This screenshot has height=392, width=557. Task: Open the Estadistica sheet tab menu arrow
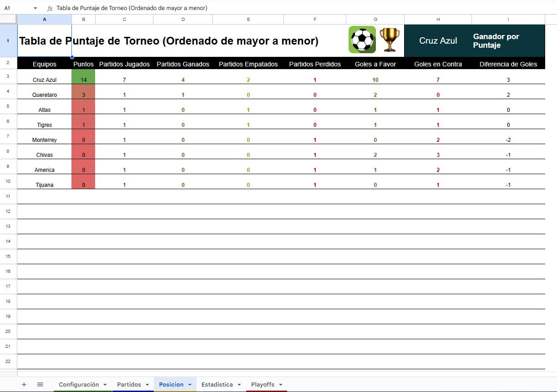[238, 384]
